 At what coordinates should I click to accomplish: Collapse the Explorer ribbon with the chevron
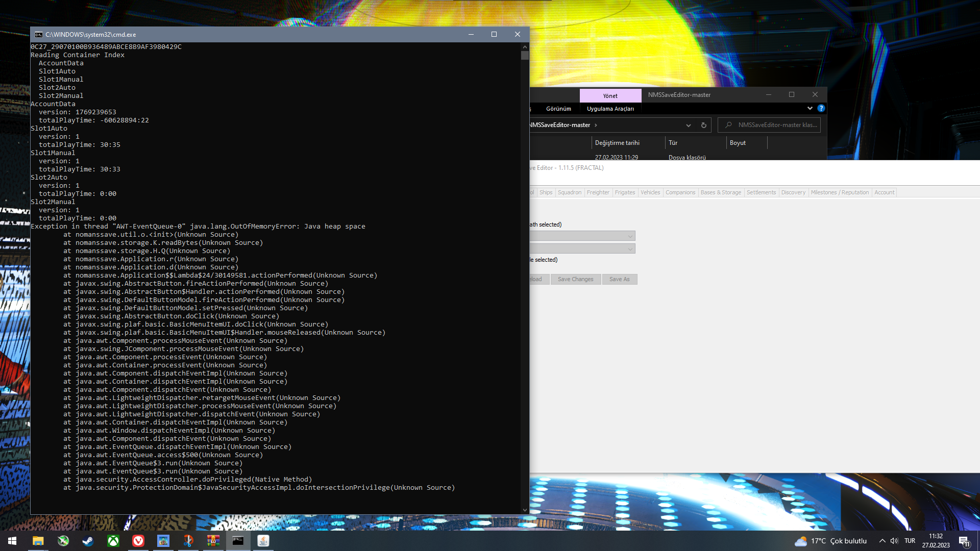coord(810,108)
